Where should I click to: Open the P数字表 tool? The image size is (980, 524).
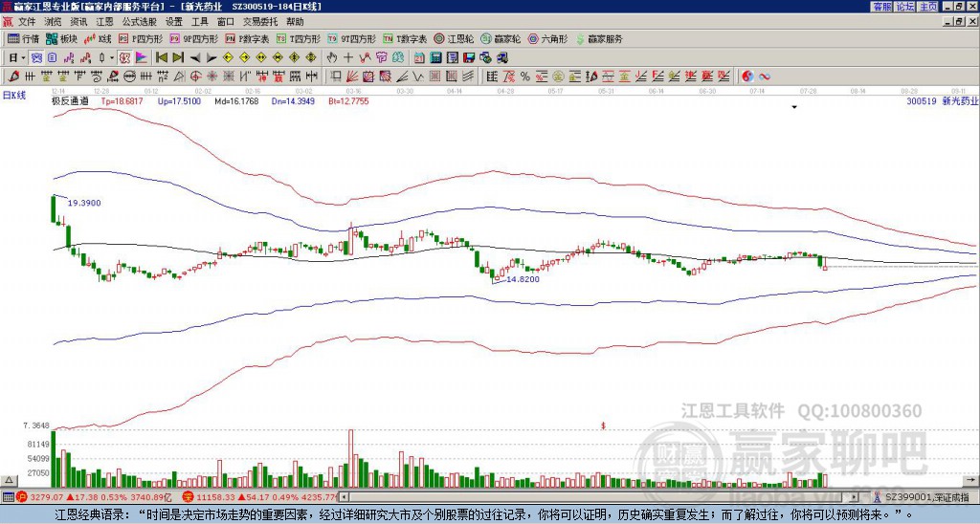click(248, 38)
